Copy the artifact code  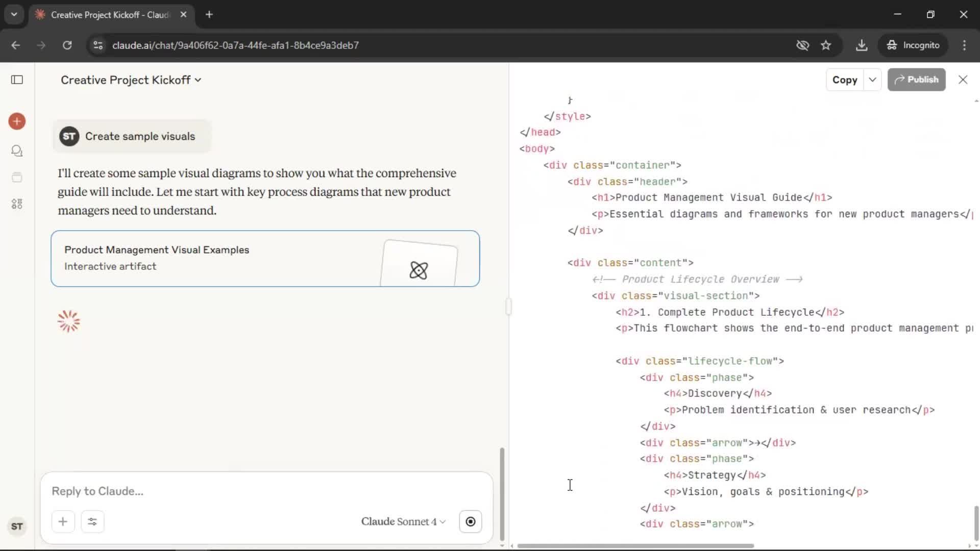[x=845, y=80]
